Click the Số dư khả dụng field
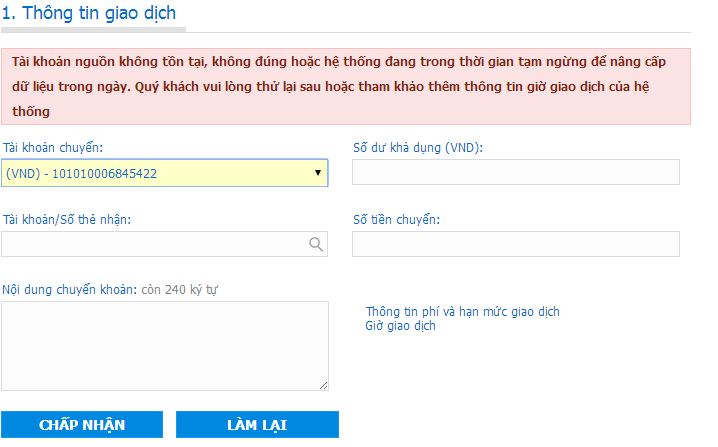The width and height of the screenshot is (718, 447). coord(515,173)
